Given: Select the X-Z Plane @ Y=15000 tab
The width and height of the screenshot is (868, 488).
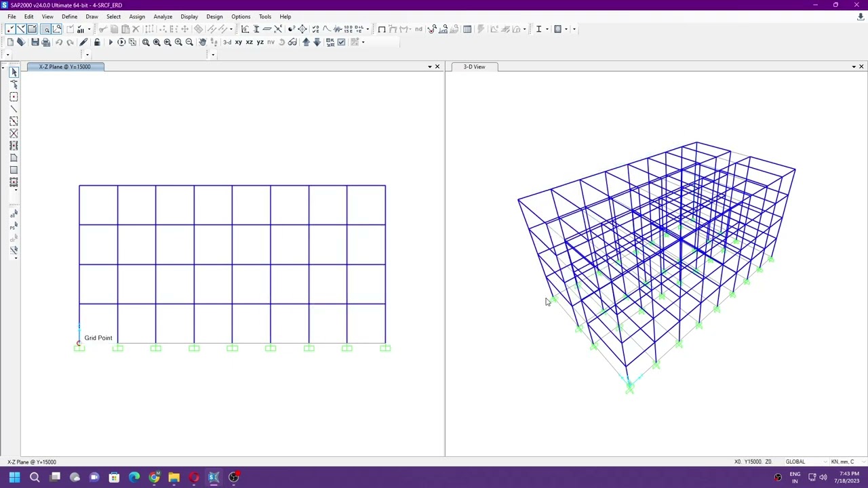Looking at the screenshot, I should [65, 66].
